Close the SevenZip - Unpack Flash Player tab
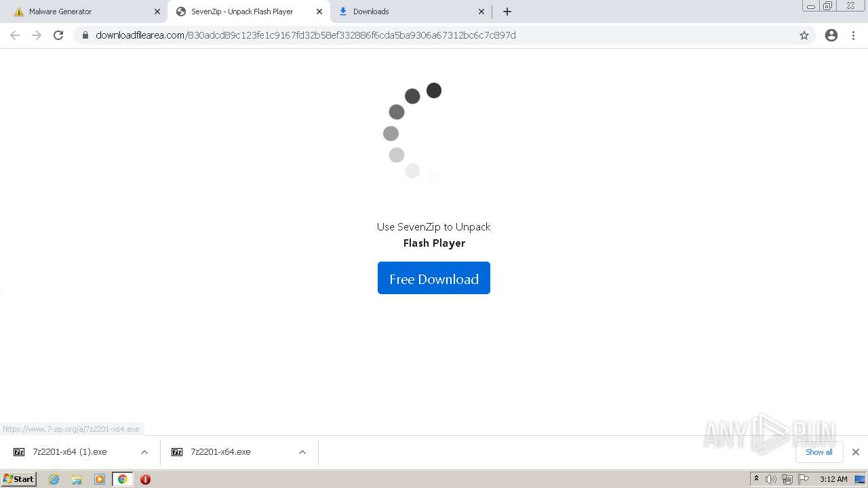Image resolution: width=868 pixels, height=488 pixels. coord(319,12)
